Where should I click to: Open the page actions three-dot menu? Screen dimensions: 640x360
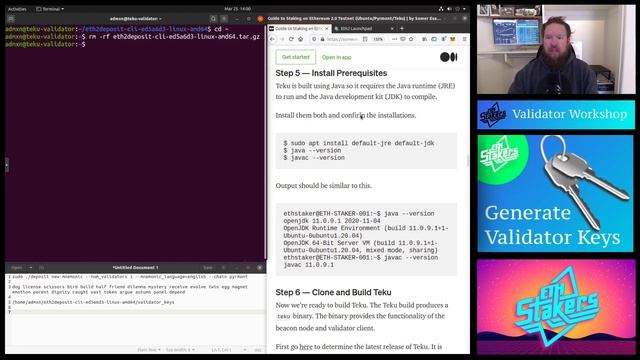tap(394, 39)
